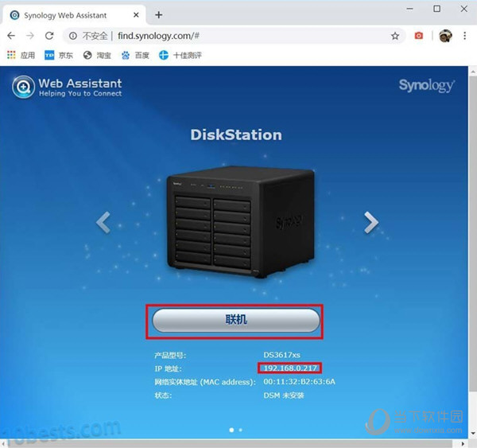This screenshot has height=448, width=477.
Task: Click the scrollbar up arrow
Action: pyautogui.click(x=472, y=72)
